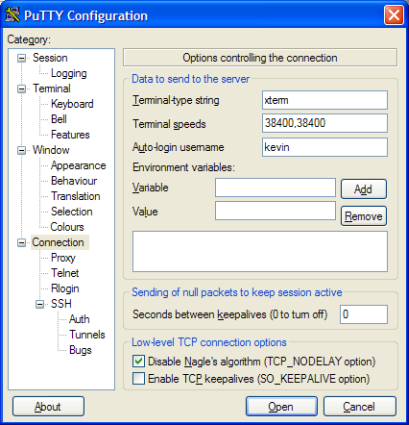Select the SSH category

(61, 304)
